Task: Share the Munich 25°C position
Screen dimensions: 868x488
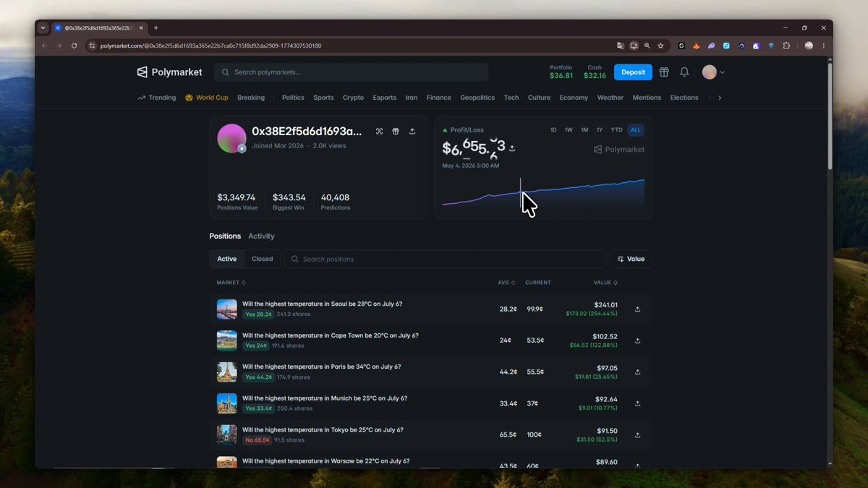Action: click(x=637, y=403)
